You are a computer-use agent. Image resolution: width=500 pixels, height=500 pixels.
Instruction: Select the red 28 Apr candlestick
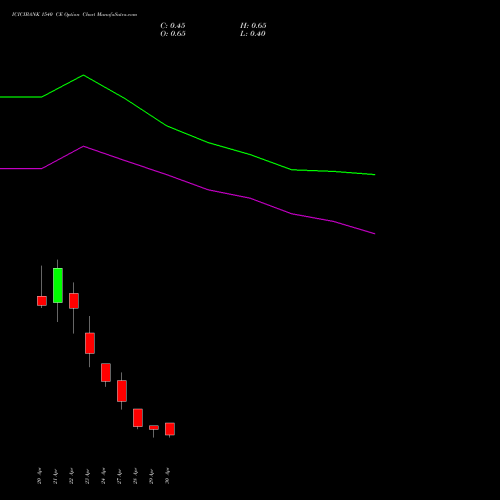138,418
